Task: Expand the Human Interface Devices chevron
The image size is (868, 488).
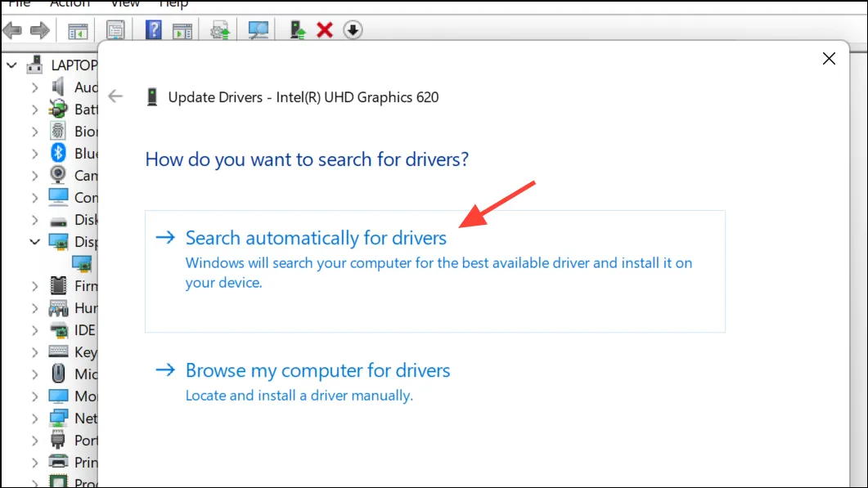Action: pos(34,308)
